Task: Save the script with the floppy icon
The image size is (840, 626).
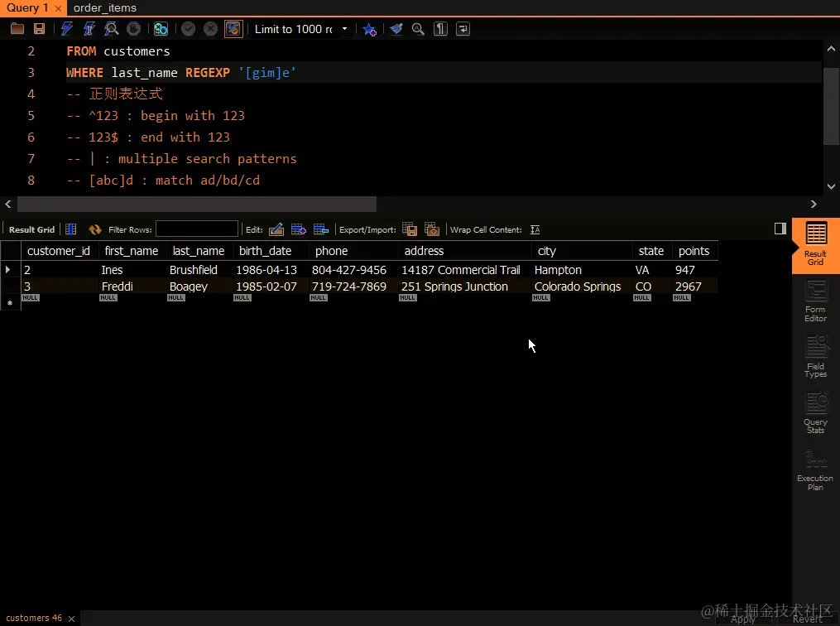Action: [39, 29]
